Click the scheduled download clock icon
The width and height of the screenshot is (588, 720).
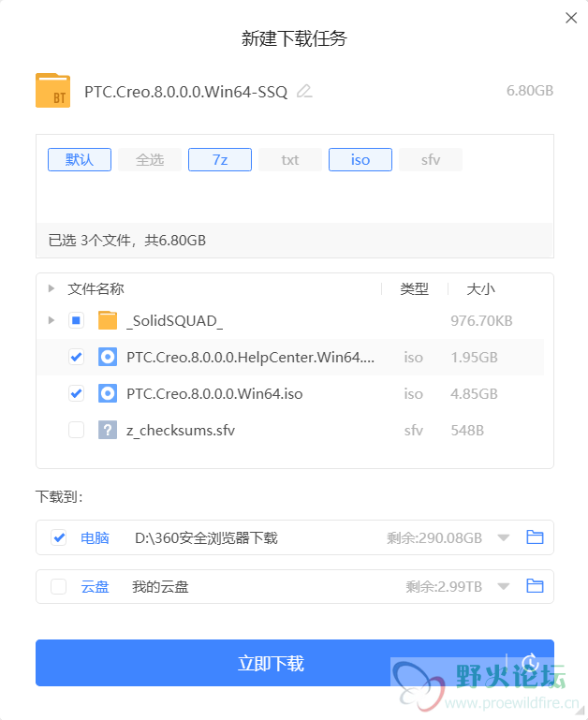[531, 663]
